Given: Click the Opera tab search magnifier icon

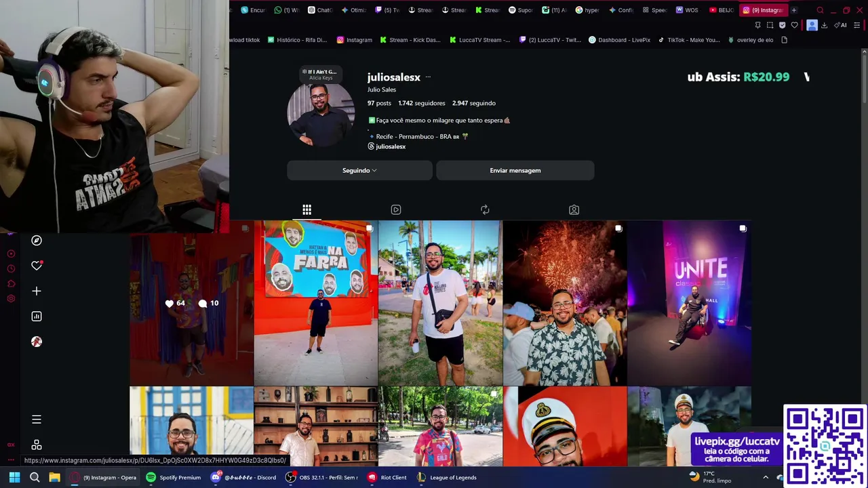Looking at the screenshot, I should [x=820, y=10].
